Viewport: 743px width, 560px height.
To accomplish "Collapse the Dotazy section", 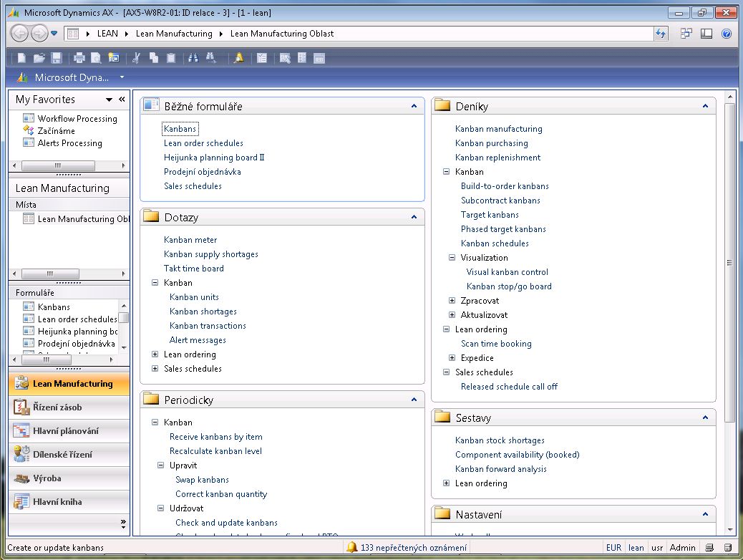I will pyautogui.click(x=414, y=217).
